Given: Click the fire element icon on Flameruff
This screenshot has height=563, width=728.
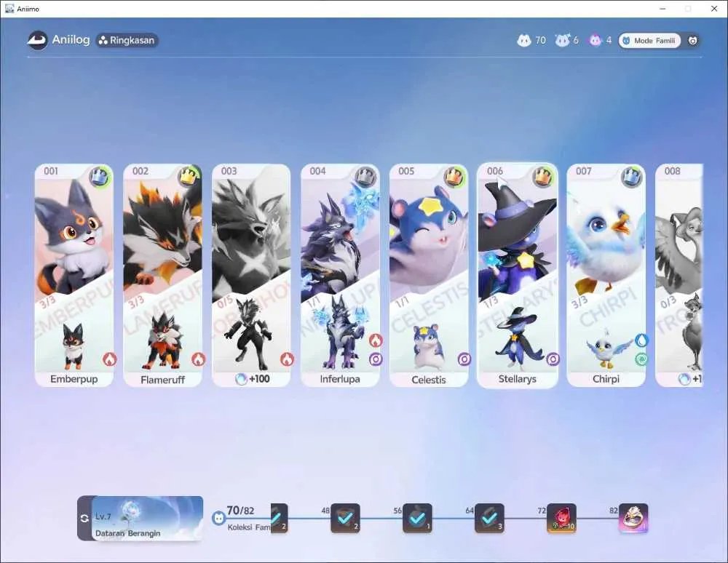Looking at the screenshot, I should point(198,359).
